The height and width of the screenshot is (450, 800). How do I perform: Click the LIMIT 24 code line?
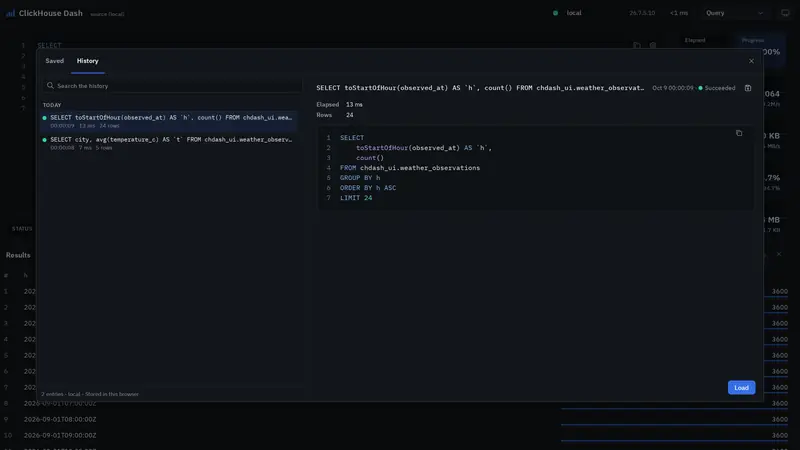pos(356,198)
